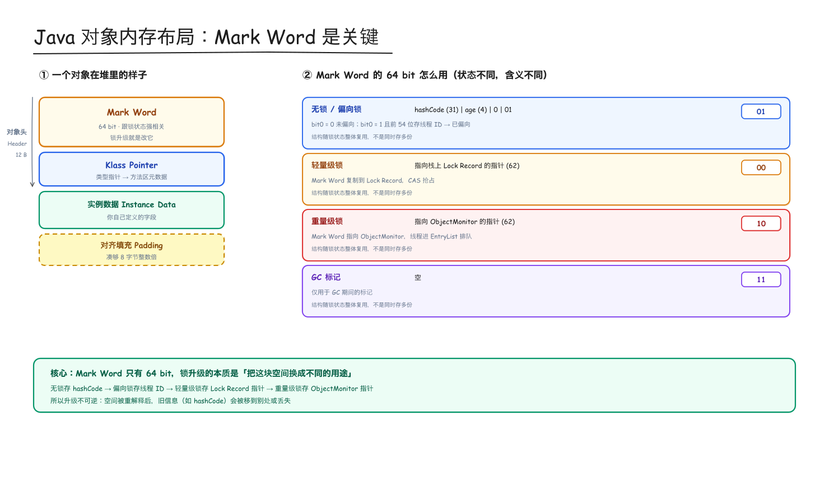Click the 重量级锁 label
This screenshot has width=829, height=504.
pos(327,221)
